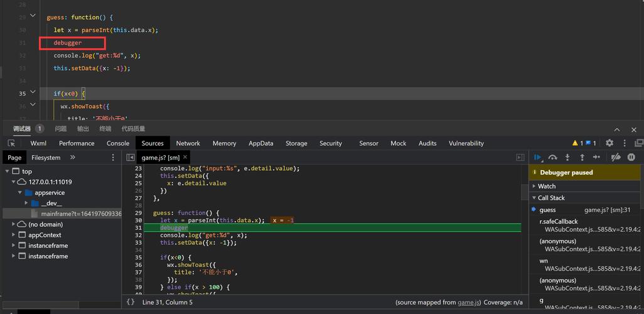
Task: Click the dock/undock panel icon
Action: tap(639, 143)
